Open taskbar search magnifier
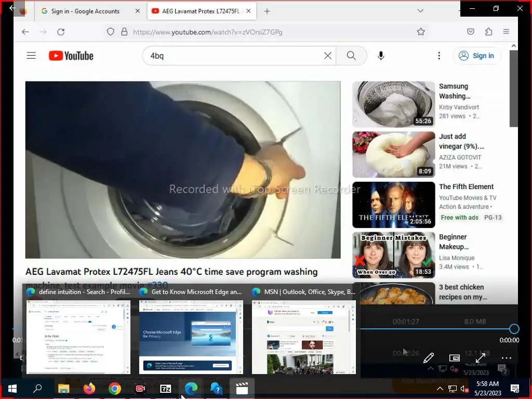The width and height of the screenshot is (532, 399). 37,389
